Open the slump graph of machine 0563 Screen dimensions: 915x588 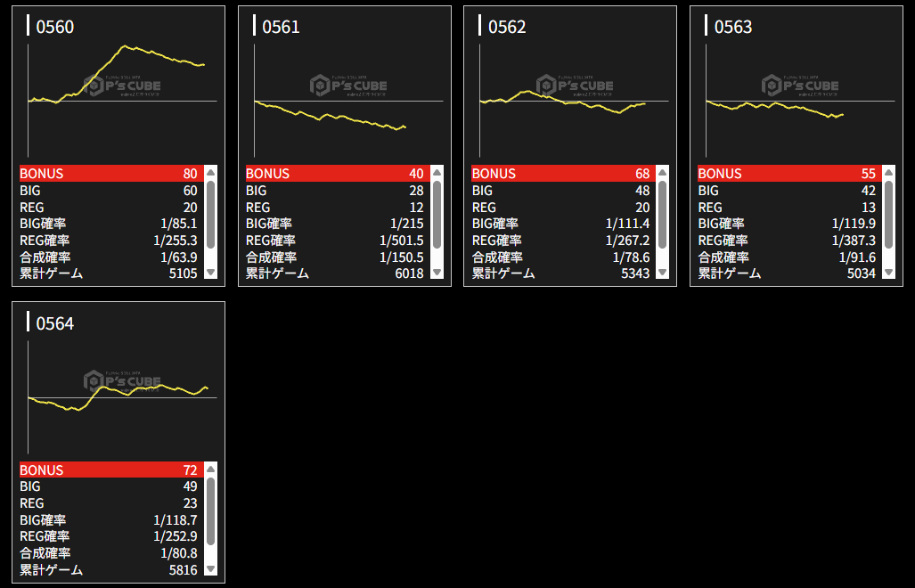[801, 101]
